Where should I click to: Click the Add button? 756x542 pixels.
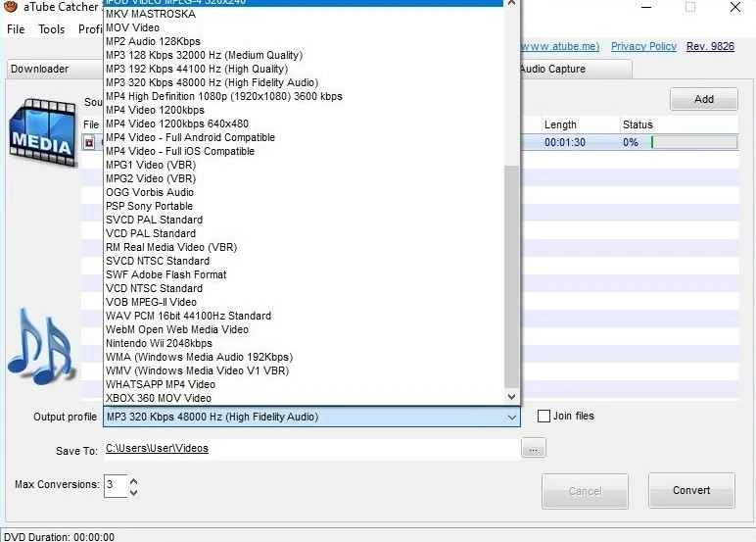(703, 99)
